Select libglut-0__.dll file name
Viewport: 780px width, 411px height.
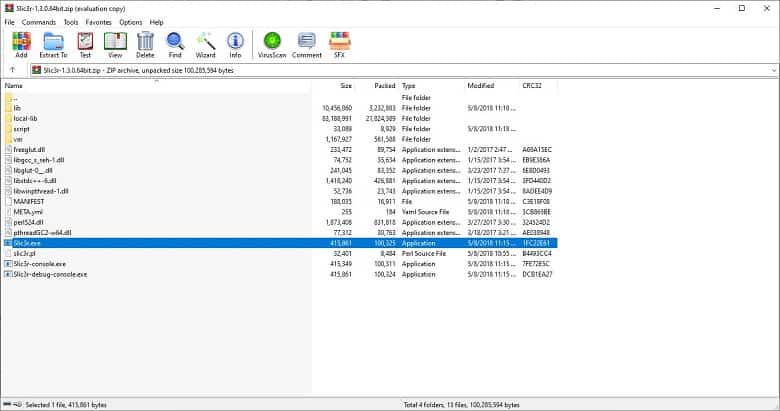coord(33,171)
